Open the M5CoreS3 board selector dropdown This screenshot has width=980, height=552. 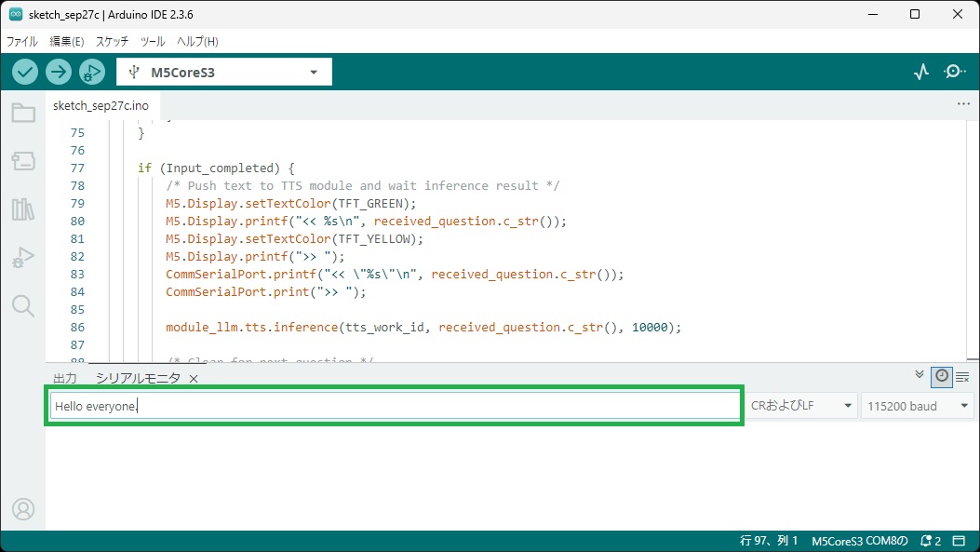coord(224,72)
